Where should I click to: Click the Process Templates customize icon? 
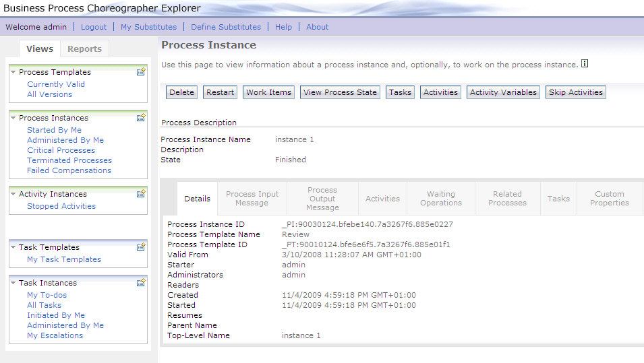click(141, 72)
